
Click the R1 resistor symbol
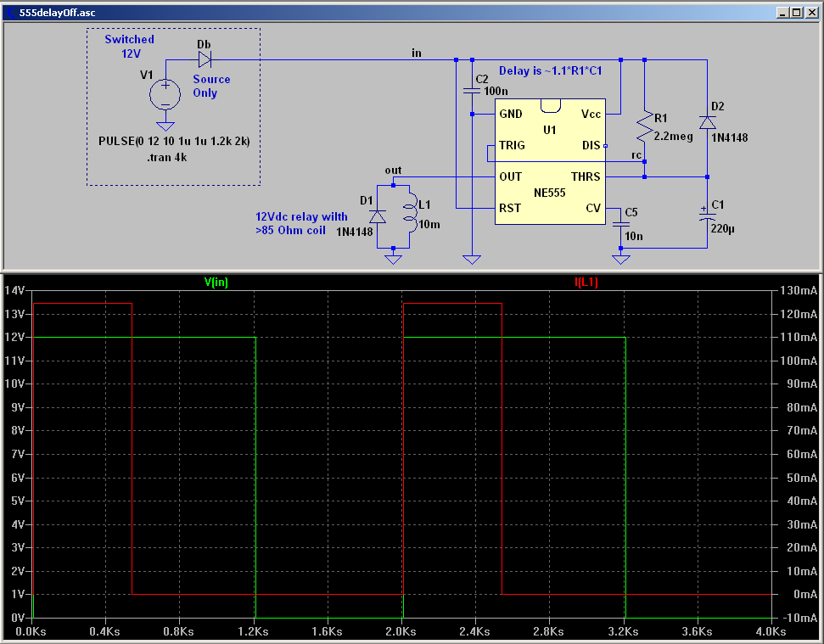pos(644,127)
